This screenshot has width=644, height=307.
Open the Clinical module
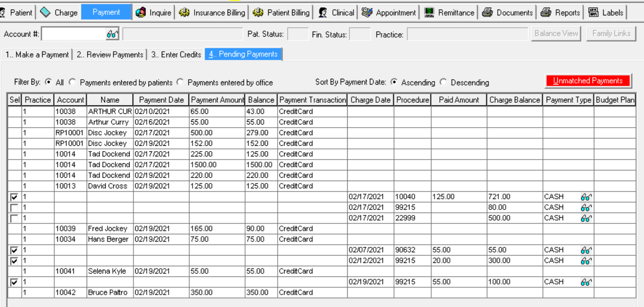click(336, 12)
